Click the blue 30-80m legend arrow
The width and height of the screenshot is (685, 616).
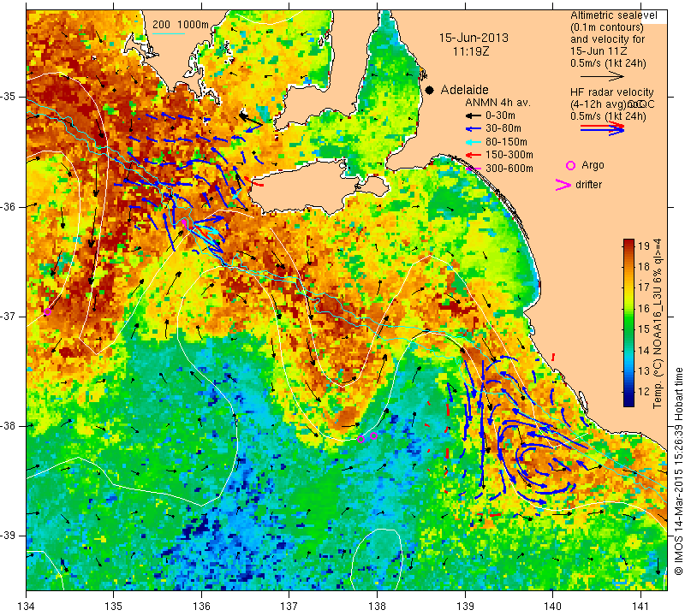click(473, 129)
